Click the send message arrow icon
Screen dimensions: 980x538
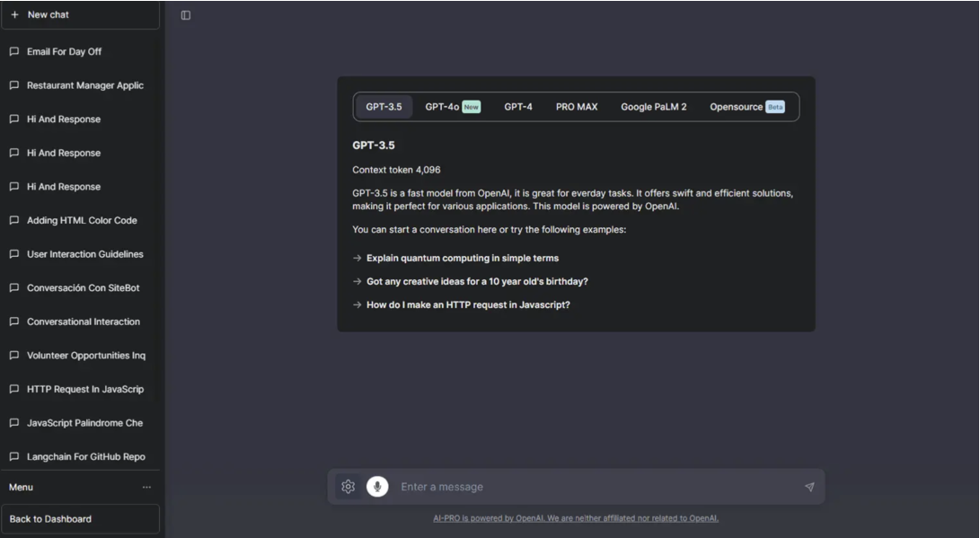click(809, 487)
